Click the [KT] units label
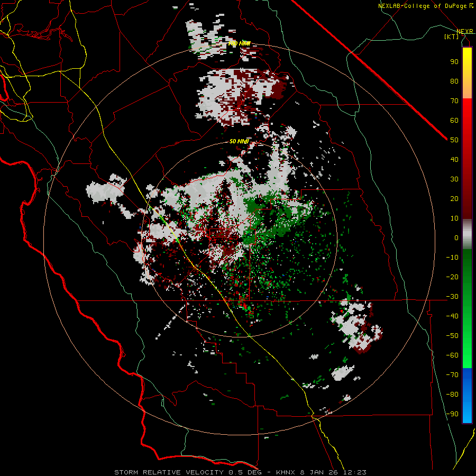The width and height of the screenshot is (476, 476). (452, 36)
